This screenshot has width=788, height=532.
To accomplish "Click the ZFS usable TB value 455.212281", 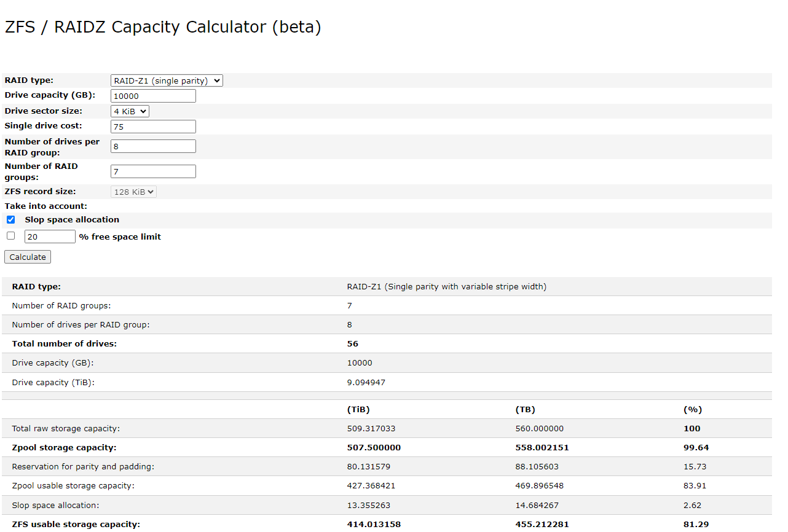I will click(x=542, y=524).
